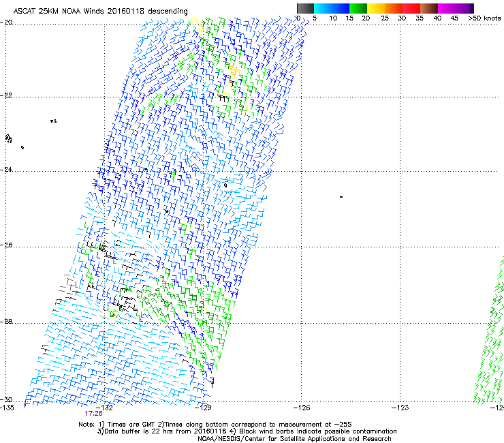Click the title 'ASCAT 25KM NOAA Winds 20160118 descending'
This screenshot has height=443, width=504.
click(100, 11)
